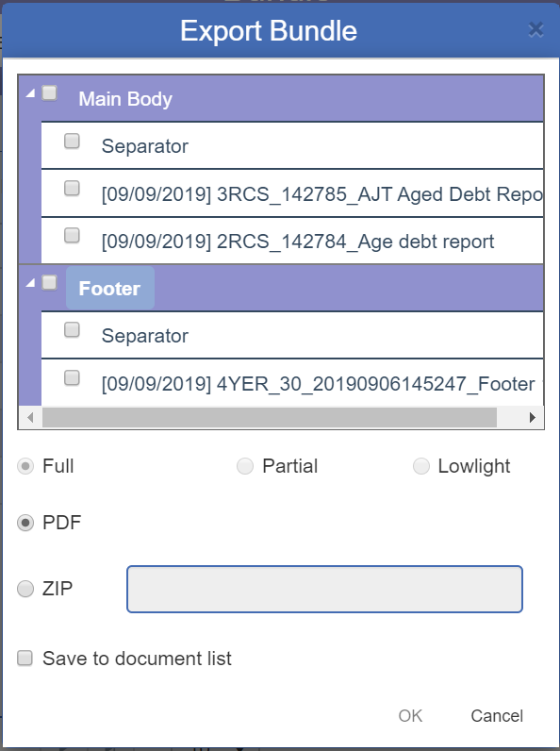The width and height of the screenshot is (560, 751).
Task: Check the 4YER_30 Footer document checkbox
Action: tap(72, 378)
